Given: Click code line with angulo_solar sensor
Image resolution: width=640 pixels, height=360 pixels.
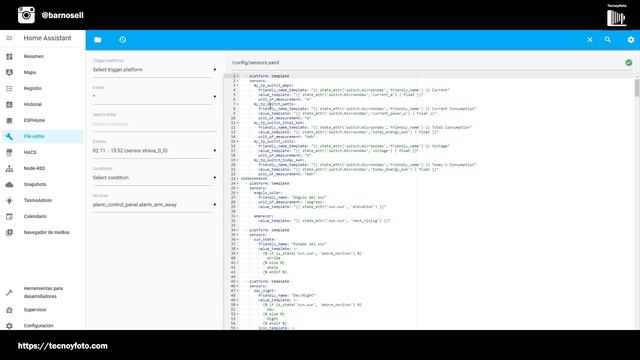Looking at the screenshot, I should tap(267, 193).
